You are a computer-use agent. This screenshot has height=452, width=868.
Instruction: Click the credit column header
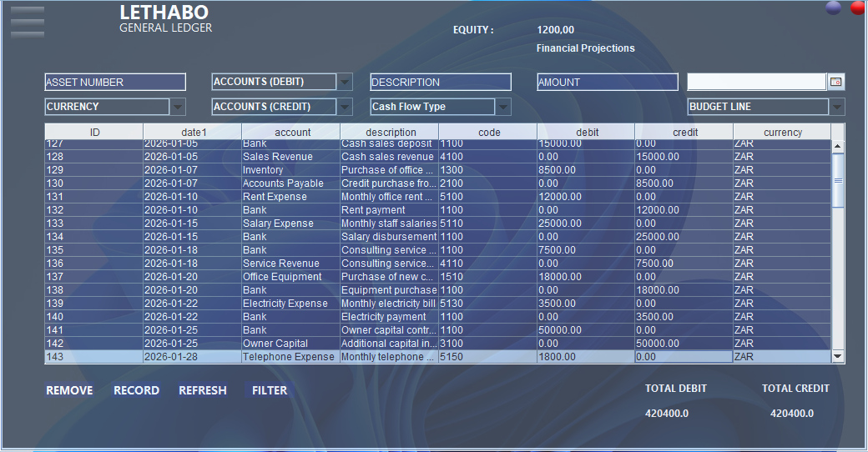coord(684,132)
